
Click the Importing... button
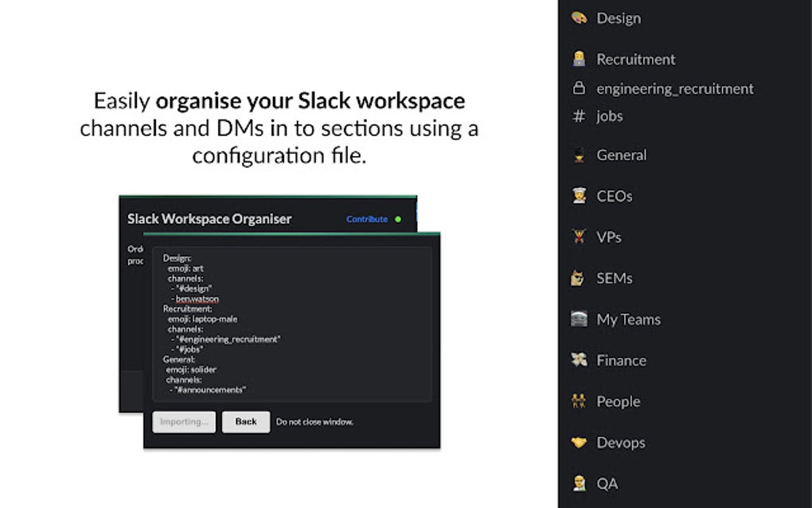[x=184, y=422]
